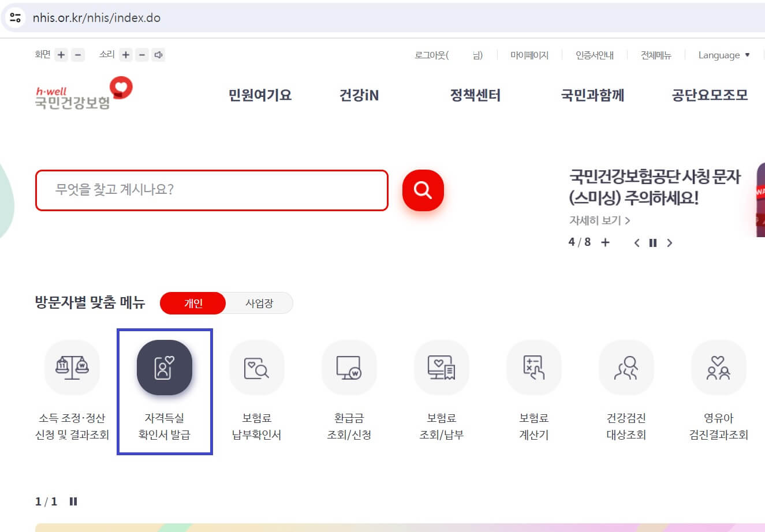
Task: Open 보험료 납부확인서 icon
Action: tap(257, 367)
